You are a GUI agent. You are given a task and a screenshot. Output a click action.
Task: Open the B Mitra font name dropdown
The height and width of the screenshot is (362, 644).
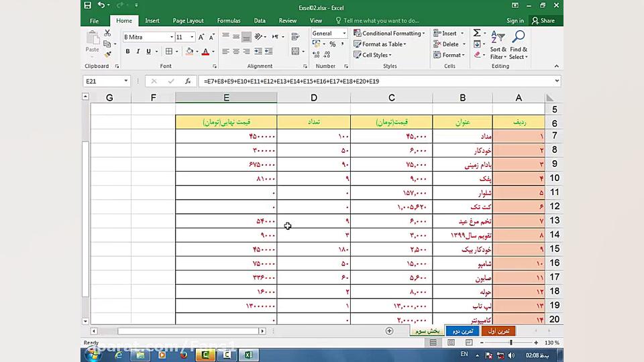[171, 37]
